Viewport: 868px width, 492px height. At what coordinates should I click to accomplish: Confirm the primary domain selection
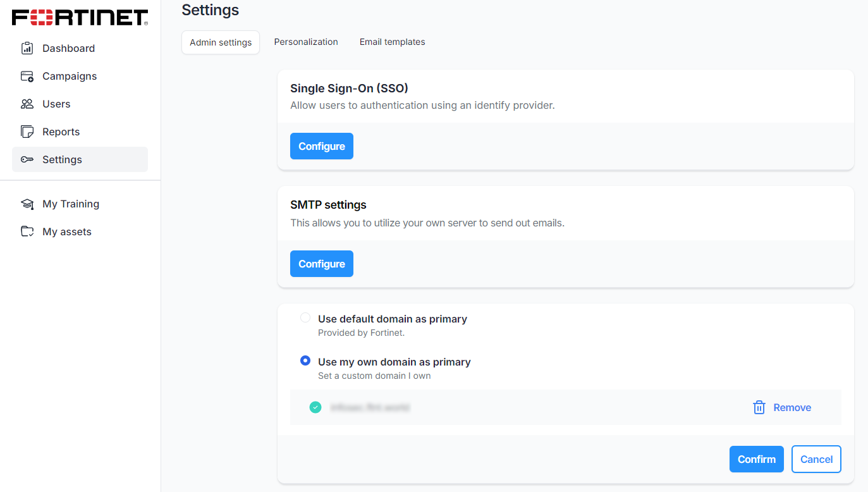756,459
